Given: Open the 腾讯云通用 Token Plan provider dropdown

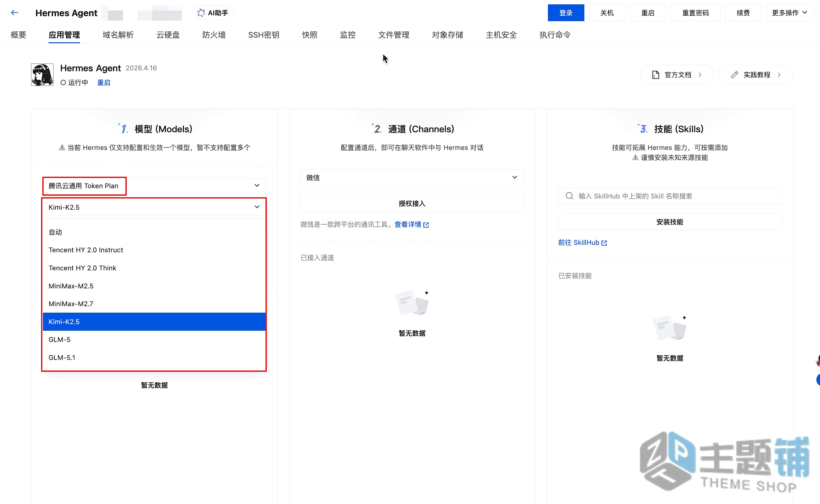Looking at the screenshot, I should [154, 186].
